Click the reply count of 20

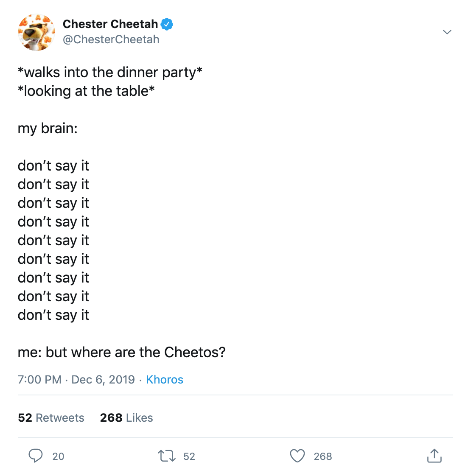[58, 456]
